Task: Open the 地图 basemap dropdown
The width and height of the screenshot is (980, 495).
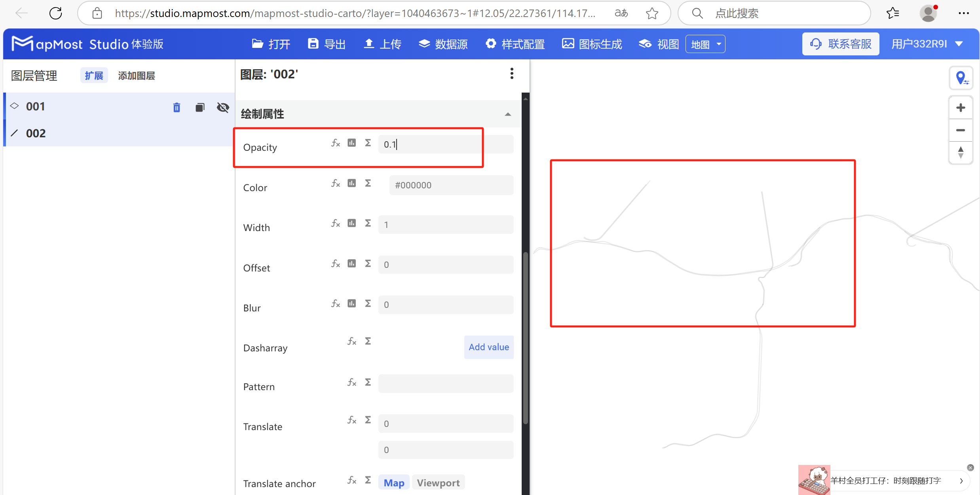Action: (705, 44)
